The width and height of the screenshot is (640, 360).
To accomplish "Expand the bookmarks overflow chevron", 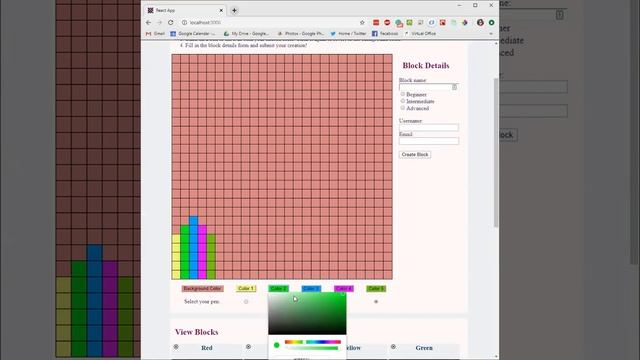I will point(491,33).
